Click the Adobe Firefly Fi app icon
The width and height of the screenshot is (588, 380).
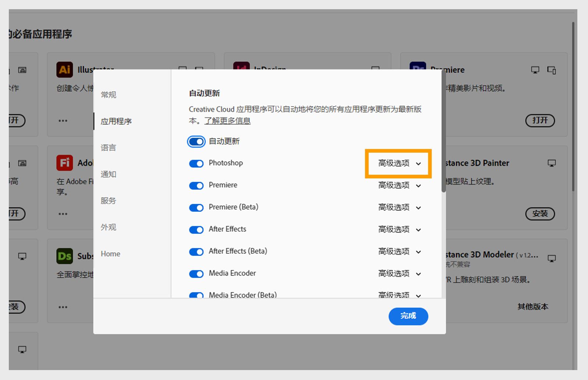(65, 163)
